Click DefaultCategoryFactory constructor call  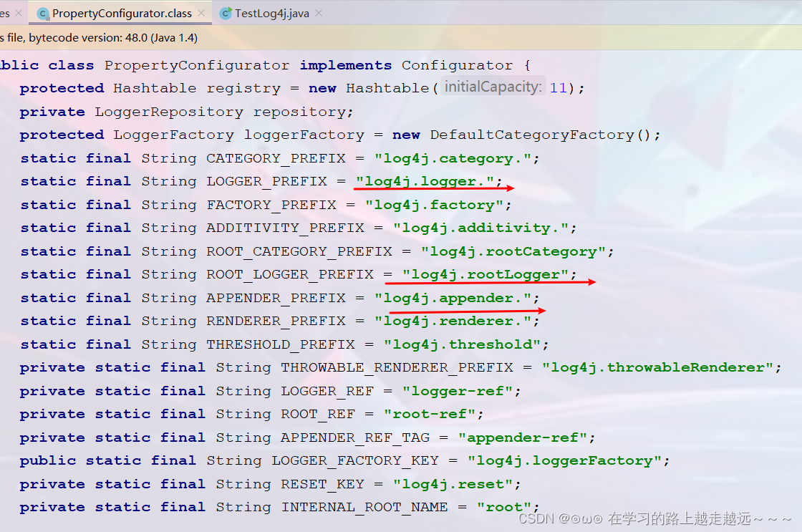pyautogui.click(x=540, y=135)
